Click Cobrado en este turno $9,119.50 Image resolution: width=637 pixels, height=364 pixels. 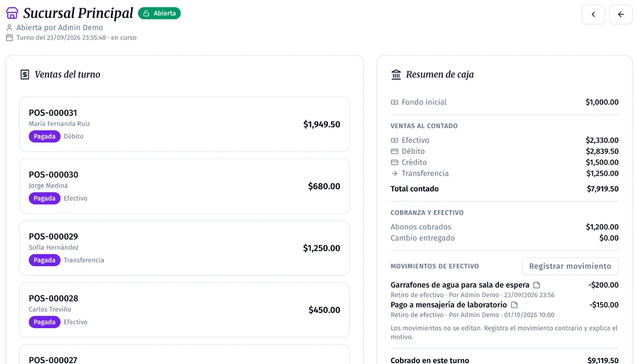tap(603, 360)
